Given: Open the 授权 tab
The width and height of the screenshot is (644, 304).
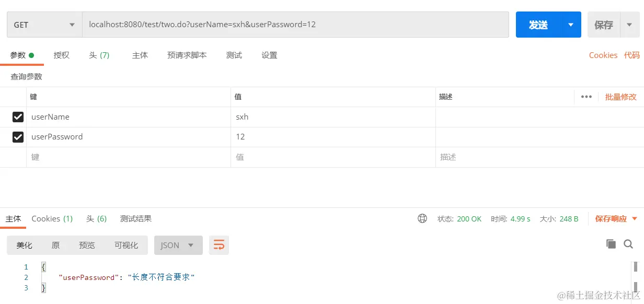Looking at the screenshot, I should (62, 55).
